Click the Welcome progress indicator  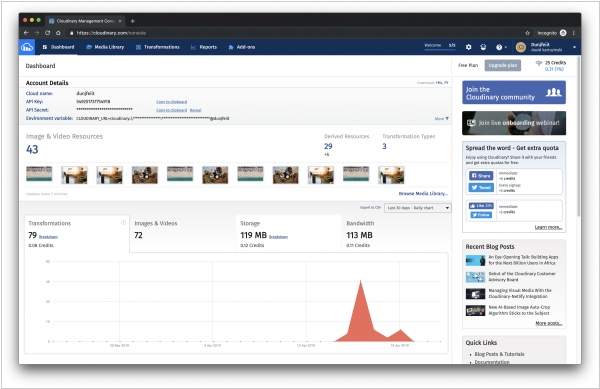[x=440, y=47]
